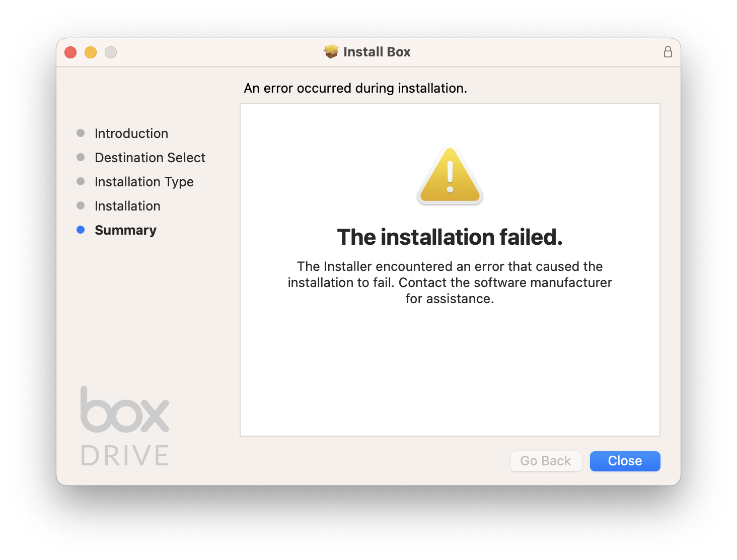Click the Install Box window title
737x560 pixels.
(x=377, y=52)
